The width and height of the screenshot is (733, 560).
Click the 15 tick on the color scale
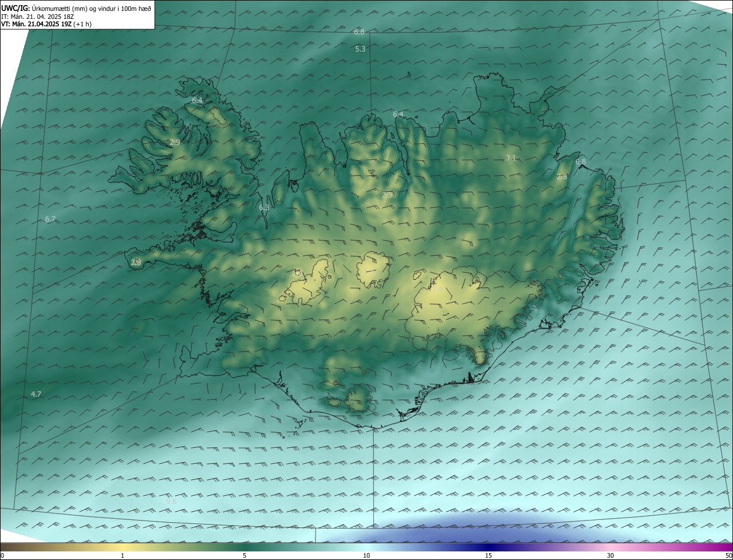click(488, 555)
